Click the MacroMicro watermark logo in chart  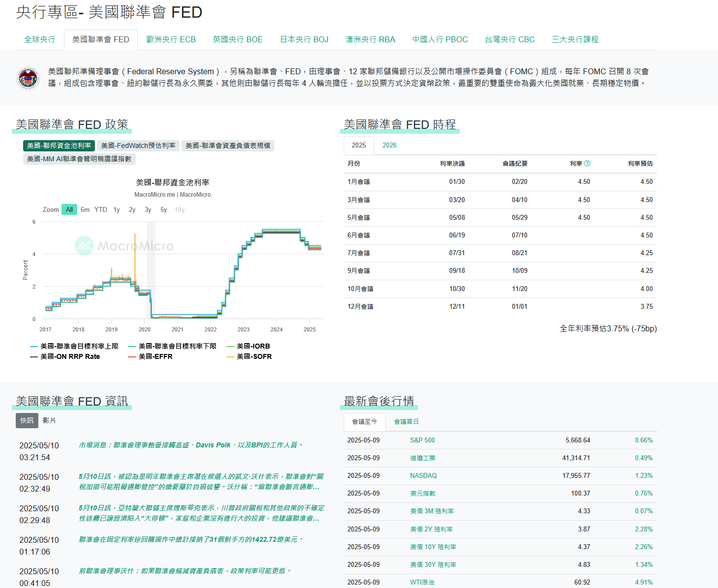click(x=124, y=245)
